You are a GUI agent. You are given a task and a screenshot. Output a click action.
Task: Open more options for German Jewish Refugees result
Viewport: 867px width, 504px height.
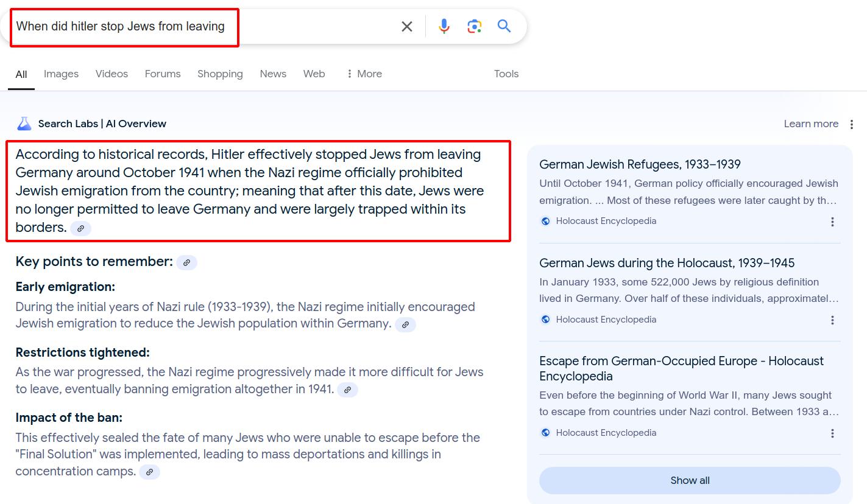832,222
